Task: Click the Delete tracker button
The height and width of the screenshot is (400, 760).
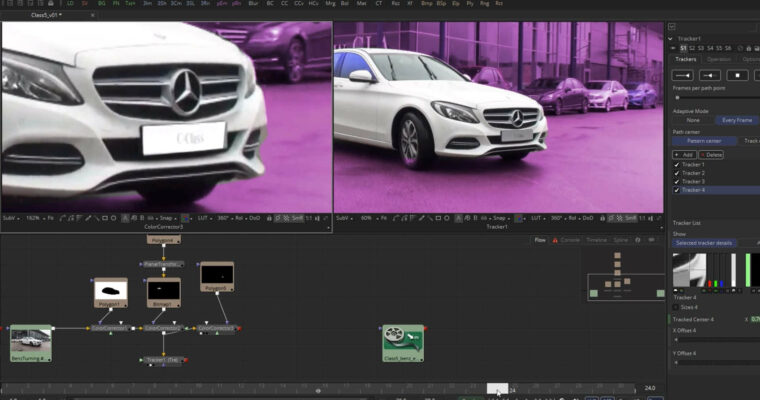Action: (x=713, y=155)
